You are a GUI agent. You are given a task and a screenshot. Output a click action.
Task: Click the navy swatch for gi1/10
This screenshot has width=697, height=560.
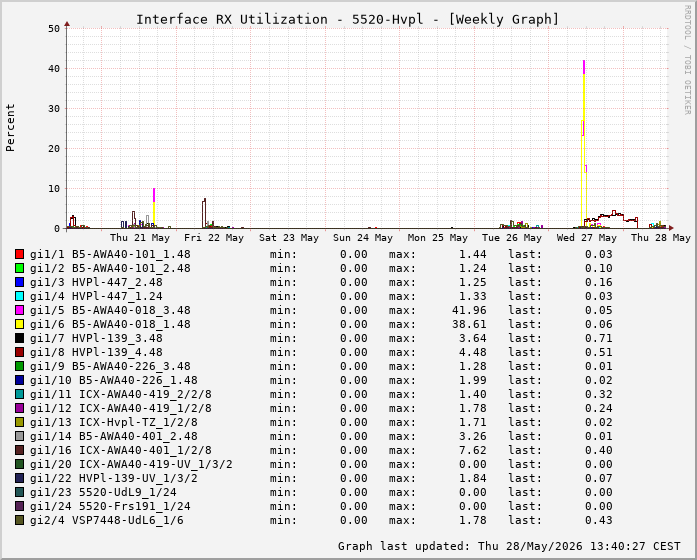(x=19, y=380)
